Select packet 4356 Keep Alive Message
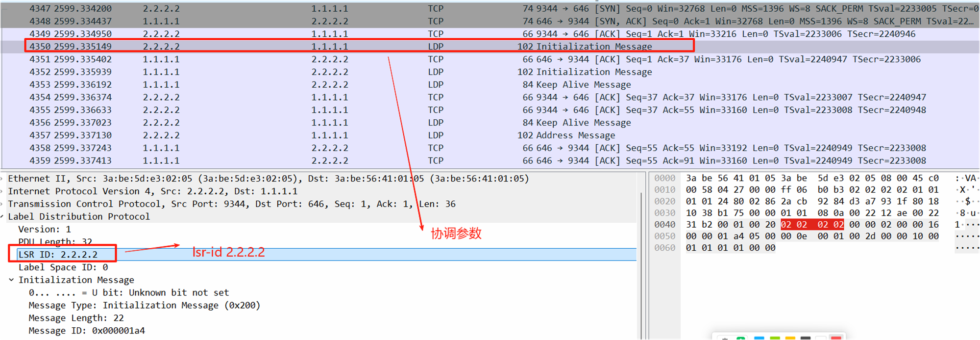980x340 pixels. click(x=490, y=123)
